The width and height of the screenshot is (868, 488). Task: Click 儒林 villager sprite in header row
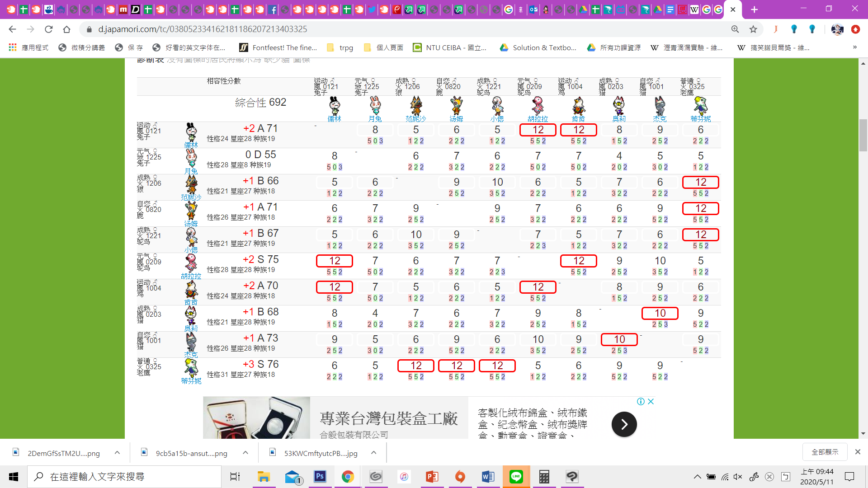[335, 106]
